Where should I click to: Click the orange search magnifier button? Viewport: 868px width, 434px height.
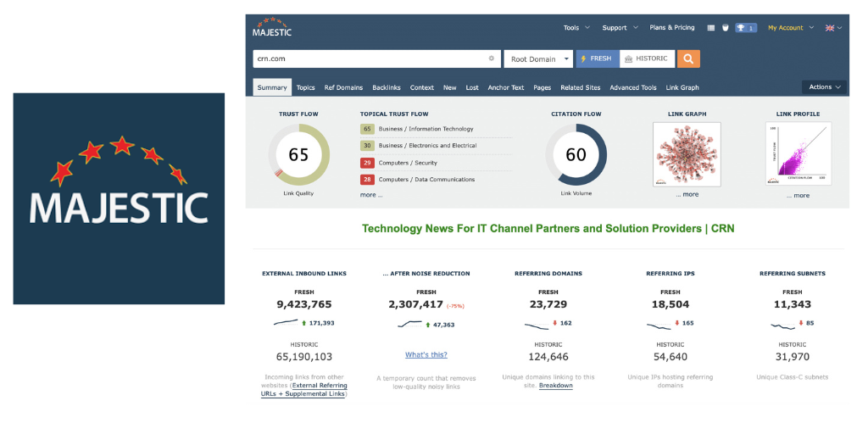point(688,58)
